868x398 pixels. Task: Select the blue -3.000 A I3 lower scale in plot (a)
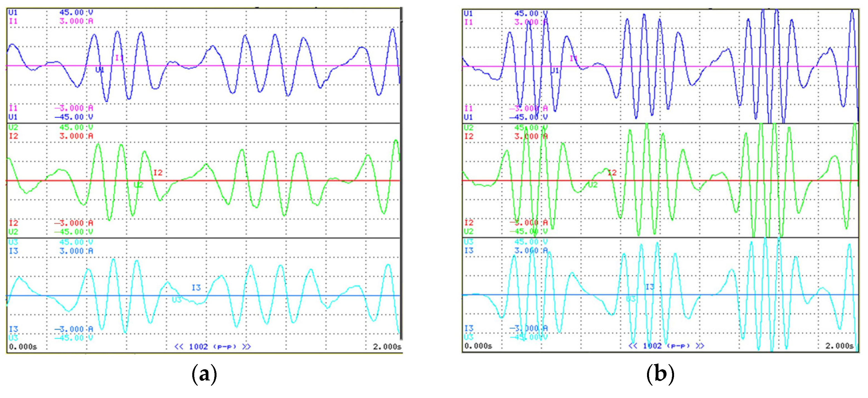pyautogui.click(x=74, y=329)
